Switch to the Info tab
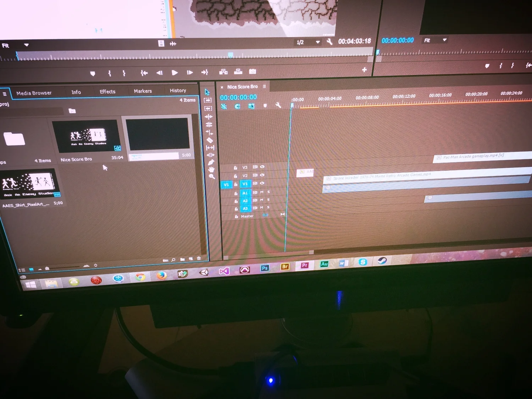 click(76, 92)
